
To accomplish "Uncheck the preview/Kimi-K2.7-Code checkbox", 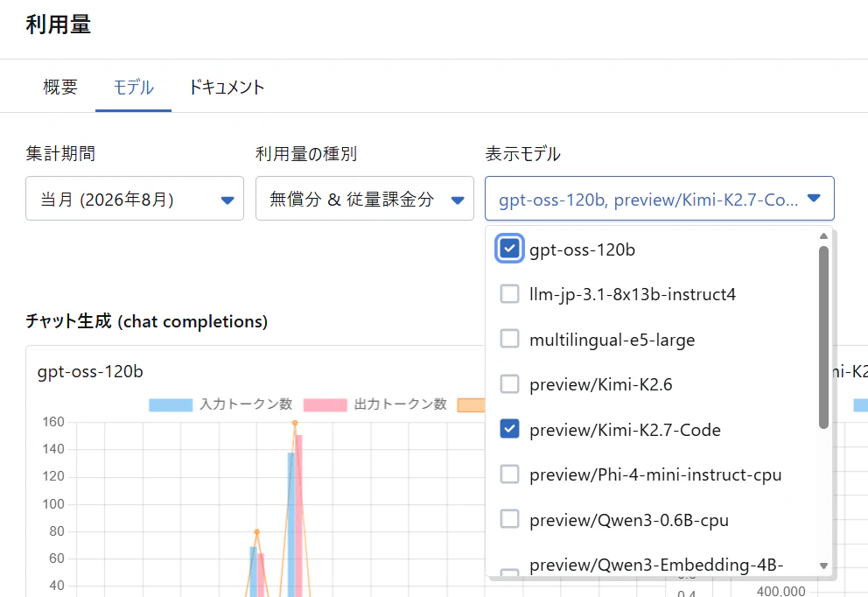I will (509, 429).
